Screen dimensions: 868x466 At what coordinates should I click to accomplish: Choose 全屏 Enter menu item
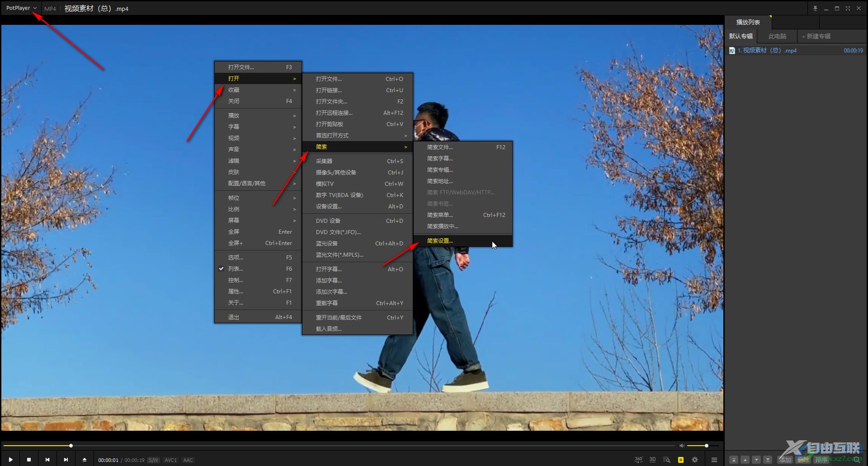pyautogui.click(x=258, y=232)
